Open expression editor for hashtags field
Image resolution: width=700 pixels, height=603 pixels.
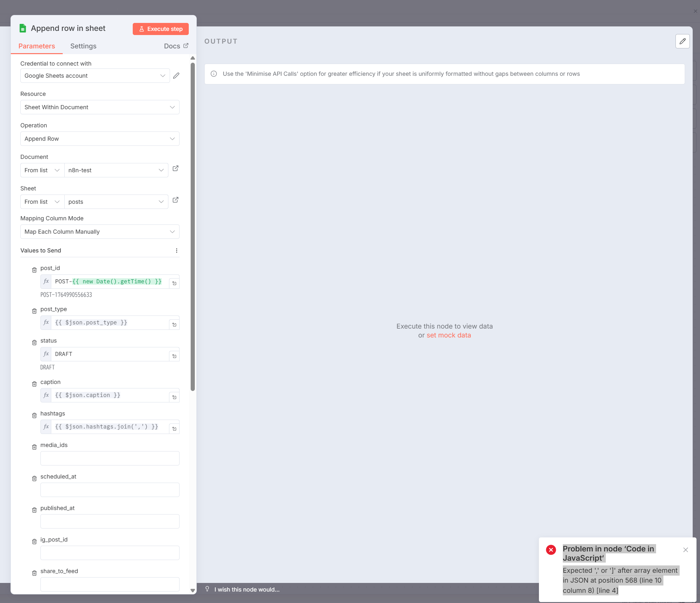coord(174,429)
